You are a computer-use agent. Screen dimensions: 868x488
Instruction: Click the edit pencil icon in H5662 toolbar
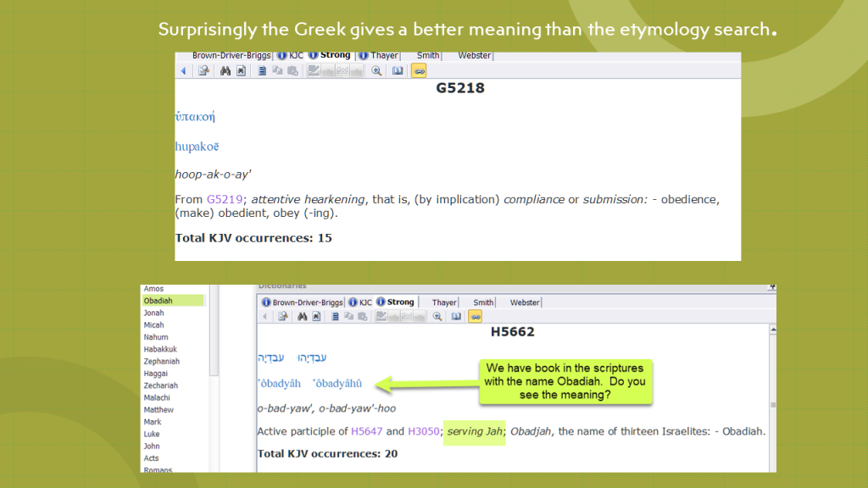coord(381,317)
